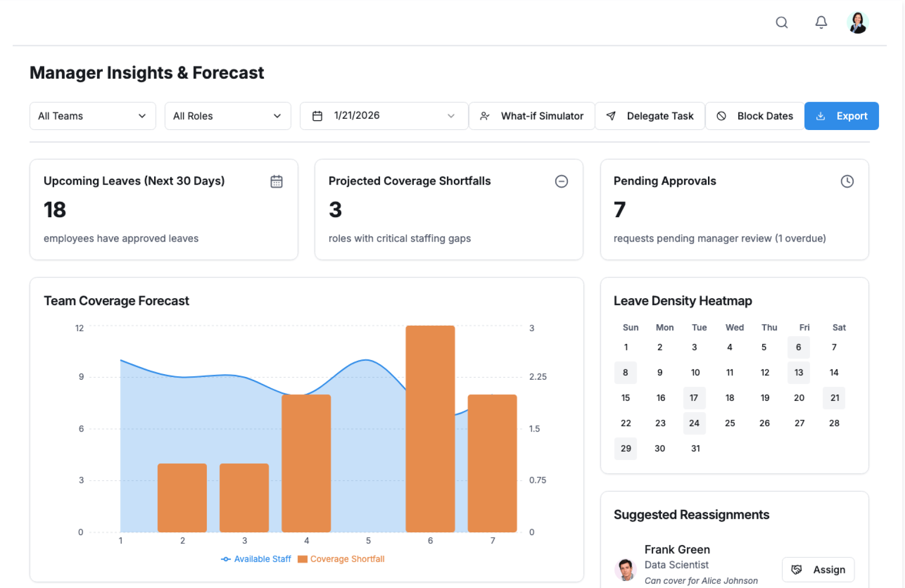Image resolution: width=905 pixels, height=588 pixels.
Task: Click clock icon on Pending Approvals card
Action: pyautogui.click(x=847, y=181)
